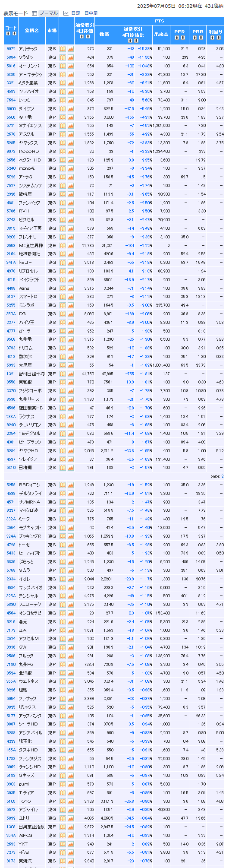
Task: Open the book icon for トーセ
Action: point(63,545)
